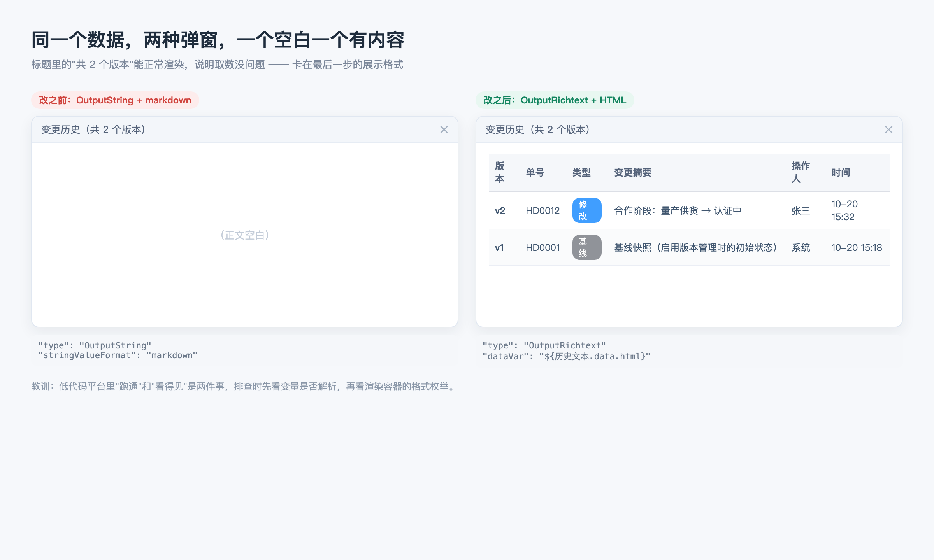Click code line "type": "OutputString"
Image resolution: width=934 pixels, height=560 pixels.
[95, 345]
